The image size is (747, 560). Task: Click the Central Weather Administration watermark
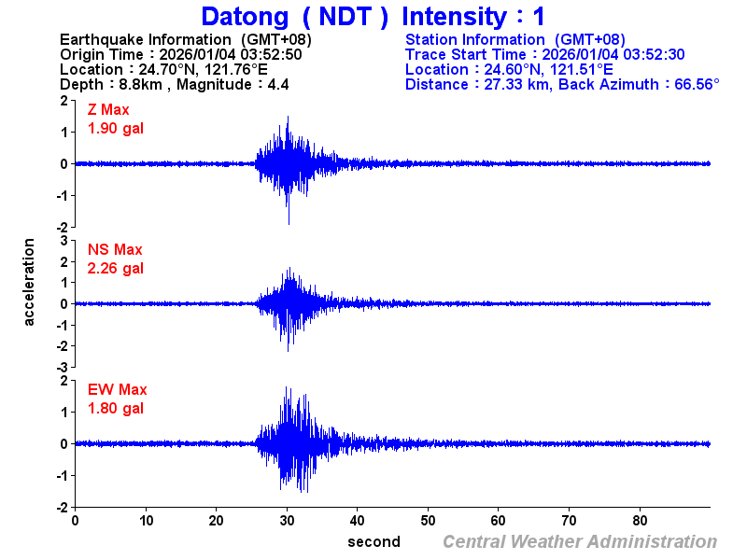579,539
